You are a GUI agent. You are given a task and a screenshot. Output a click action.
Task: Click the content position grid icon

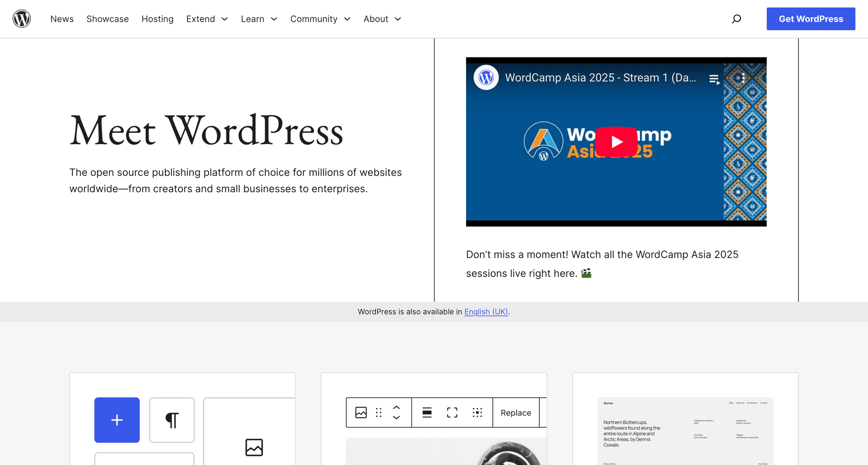tap(477, 413)
